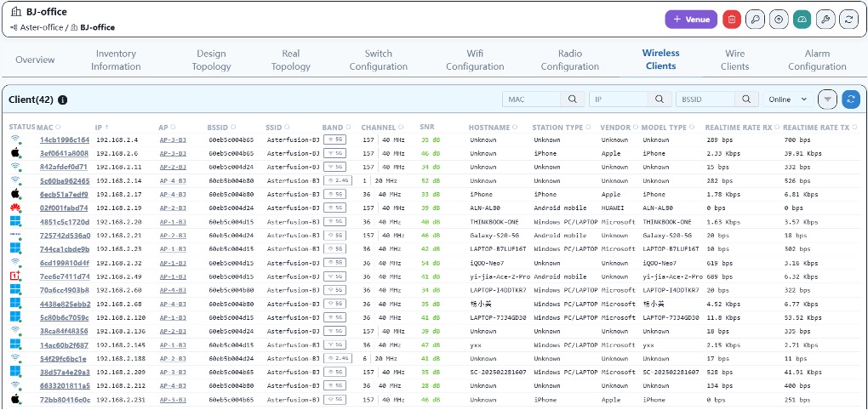This screenshot has height=410, width=868.
Task: Open the Real Topology tab
Action: (290, 60)
